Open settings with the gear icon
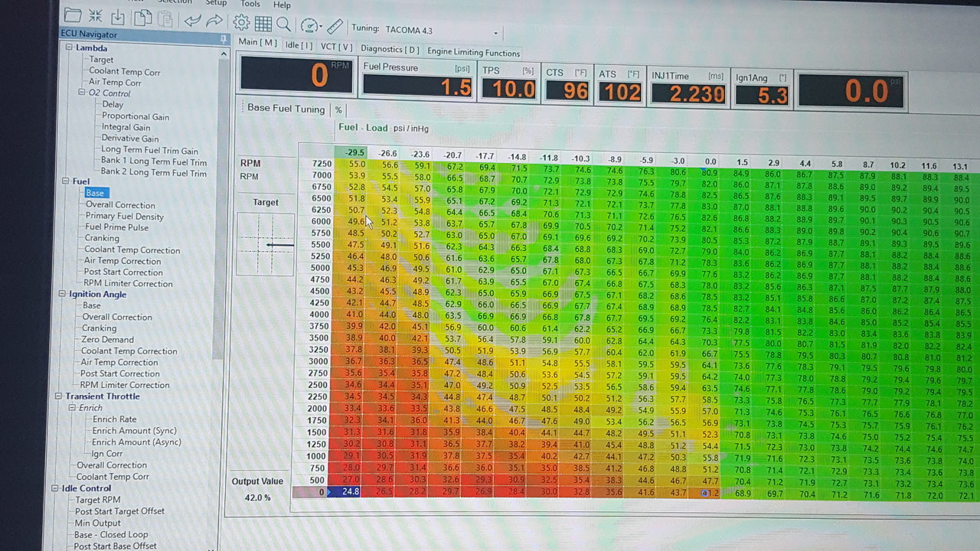This screenshot has width=980, height=551. pos(241,22)
